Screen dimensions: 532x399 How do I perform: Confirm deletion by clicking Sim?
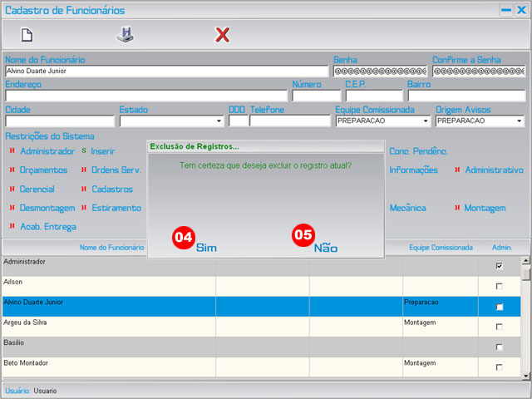pos(206,248)
